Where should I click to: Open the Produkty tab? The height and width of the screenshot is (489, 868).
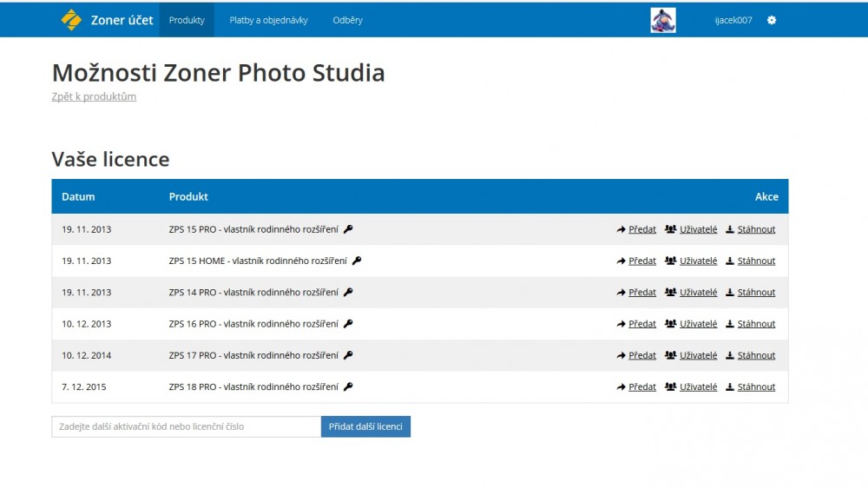[x=187, y=20]
